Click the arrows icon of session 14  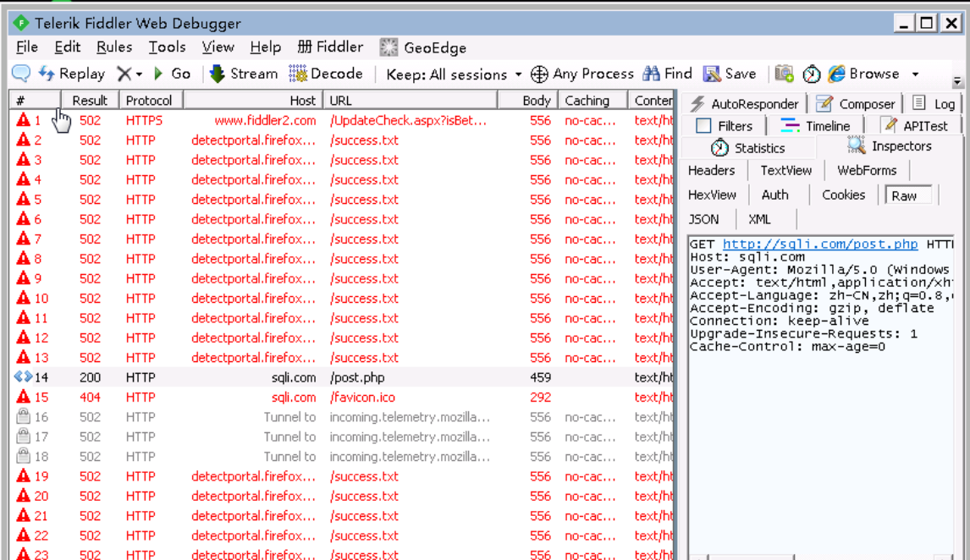point(24,376)
